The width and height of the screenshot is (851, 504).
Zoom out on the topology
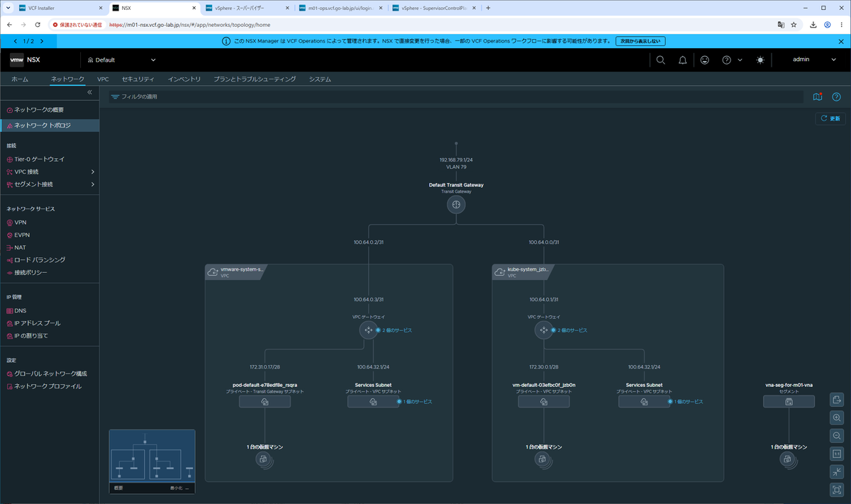(x=837, y=436)
